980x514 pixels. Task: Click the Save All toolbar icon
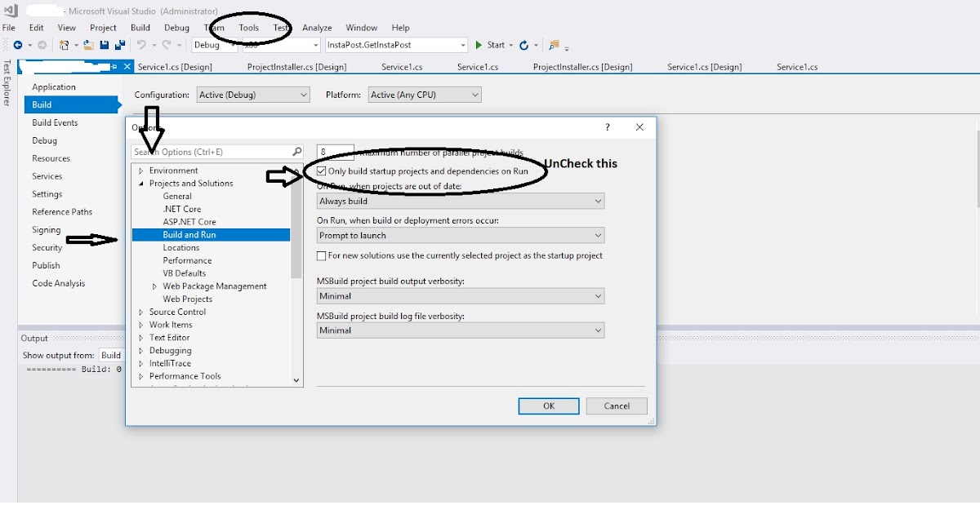[121, 44]
